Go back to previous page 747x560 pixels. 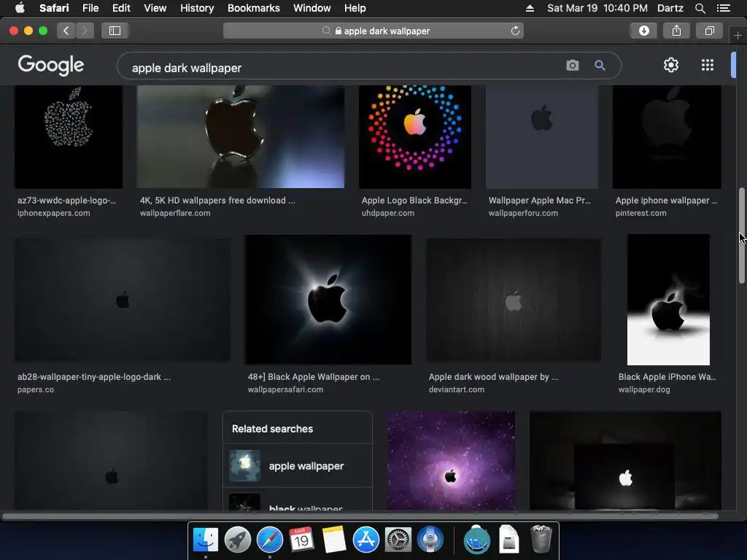pyautogui.click(x=66, y=31)
